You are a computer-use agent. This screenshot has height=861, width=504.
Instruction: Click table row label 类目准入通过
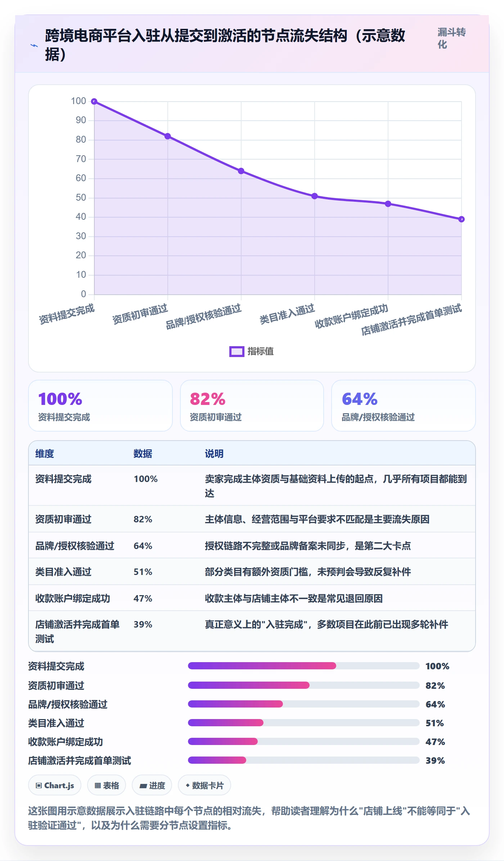63,572
